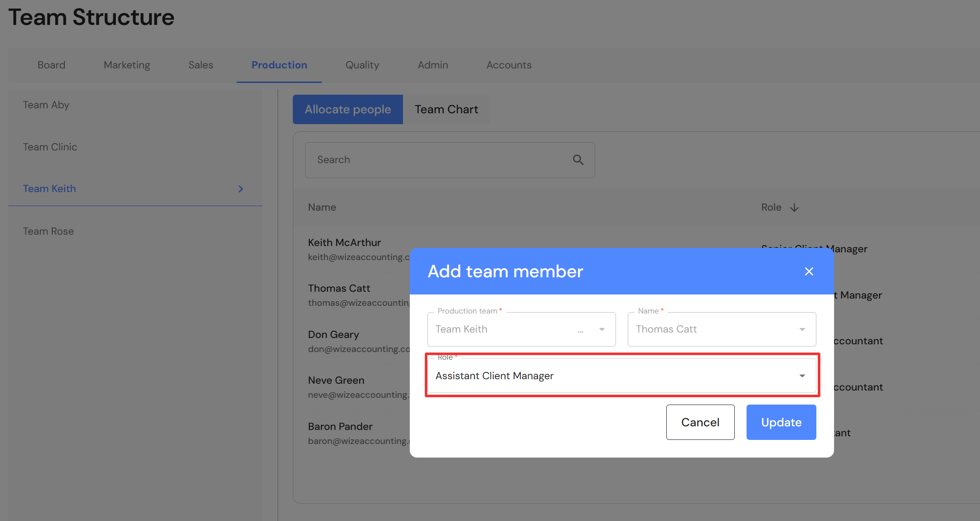Viewport: 980px width, 521px height.
Task: Switch to the Quality tab
Action: [362, 65]
